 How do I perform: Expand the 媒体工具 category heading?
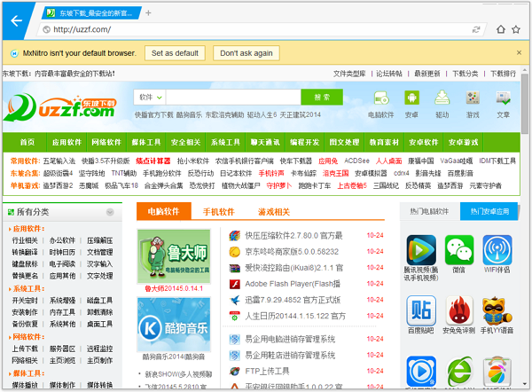[27, 373]
